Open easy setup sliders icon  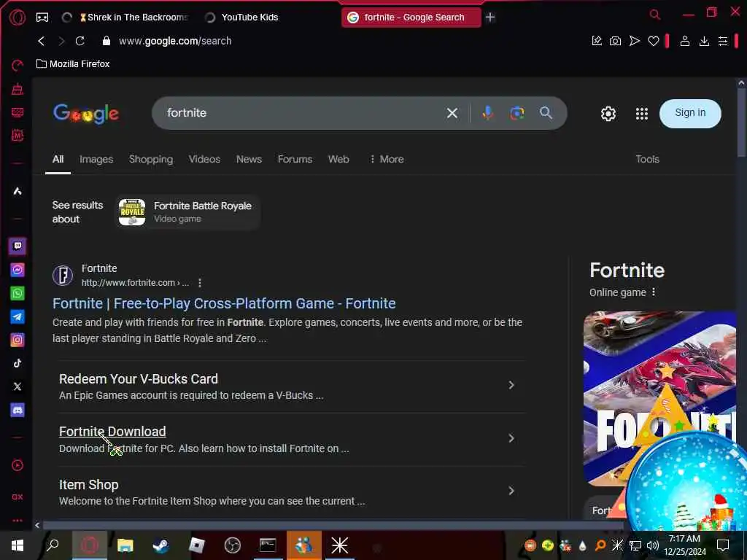pyautogui.click(x=723, y=41)
